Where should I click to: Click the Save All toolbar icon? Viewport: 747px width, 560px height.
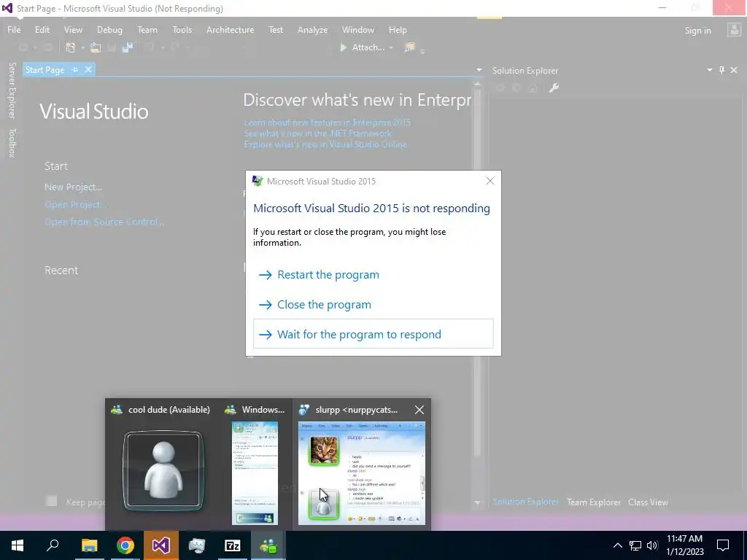[x=127, y=47]
